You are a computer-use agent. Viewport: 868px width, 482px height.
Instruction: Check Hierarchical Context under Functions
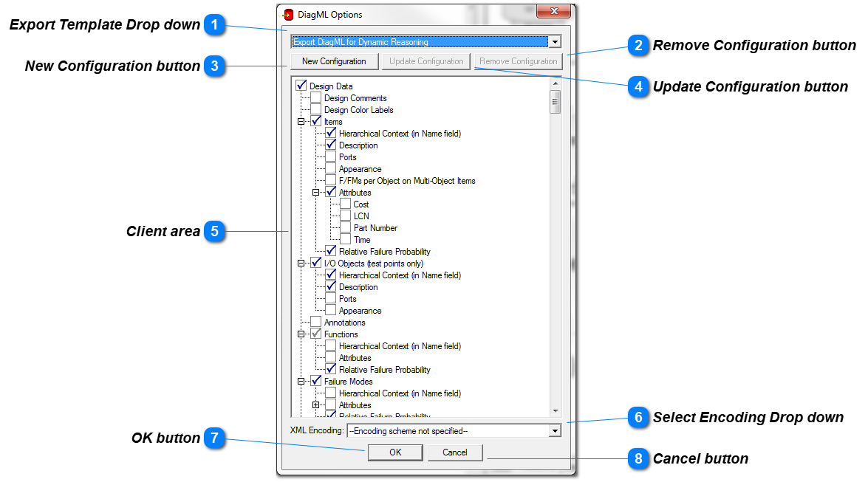(331, 345)
